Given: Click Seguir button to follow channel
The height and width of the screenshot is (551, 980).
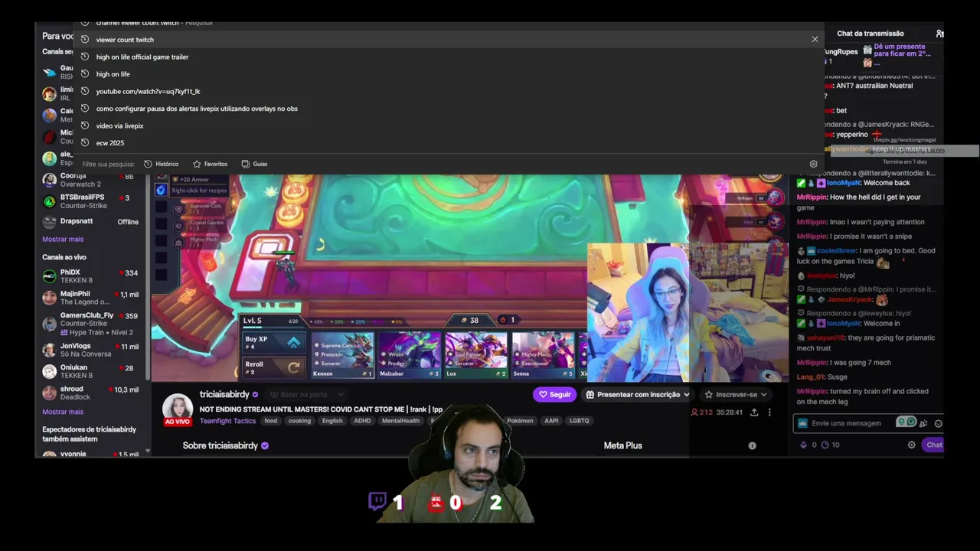Looking at the screenshot, I should tap(554, 394).
